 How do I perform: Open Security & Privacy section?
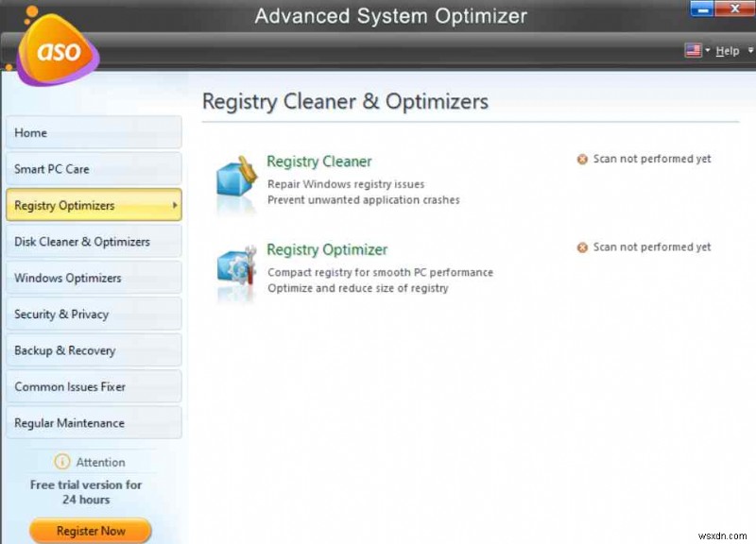(94, 314)
